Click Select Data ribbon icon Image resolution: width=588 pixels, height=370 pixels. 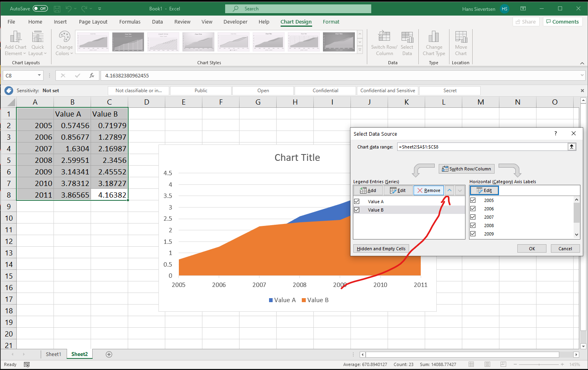[407, 43]
